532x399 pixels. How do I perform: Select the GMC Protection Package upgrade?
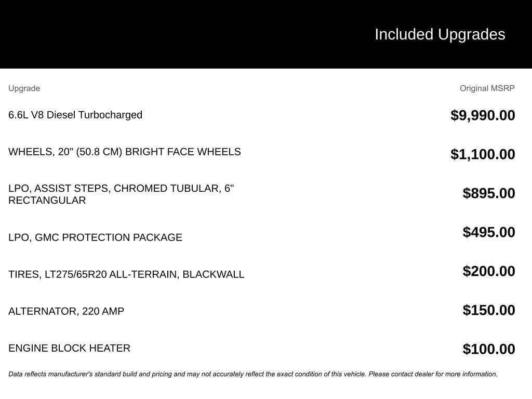coord(95,237)
